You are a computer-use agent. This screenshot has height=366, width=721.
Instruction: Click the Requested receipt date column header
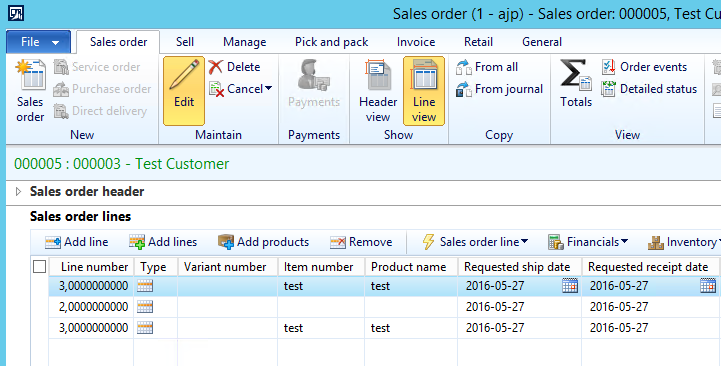click(650, 267)
